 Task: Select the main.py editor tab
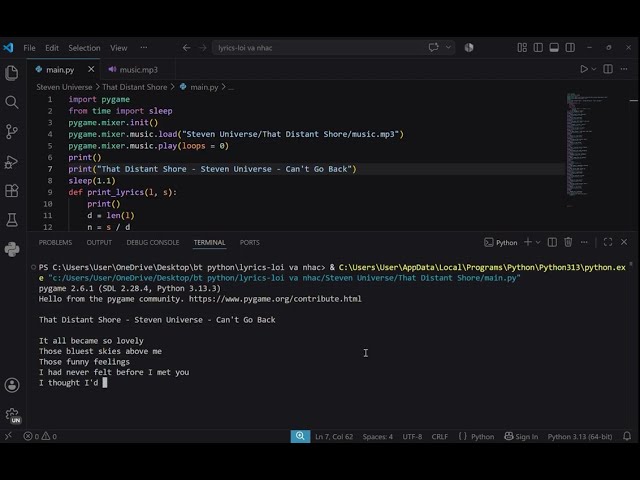[x=60, y=70]
